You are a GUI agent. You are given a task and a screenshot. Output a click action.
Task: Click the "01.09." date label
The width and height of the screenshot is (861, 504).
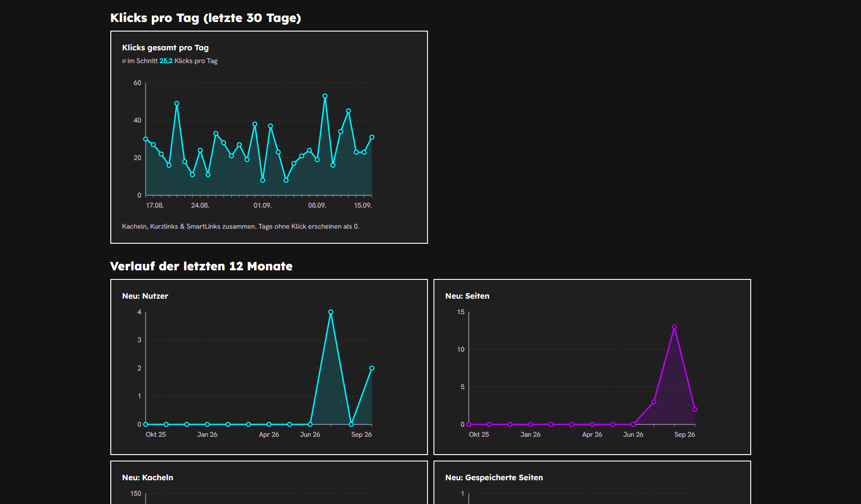coord(263,205)
